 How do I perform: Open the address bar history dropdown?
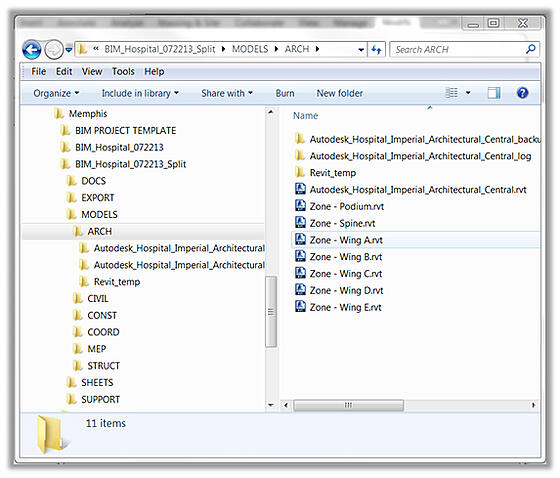click(x=361, y=50)
